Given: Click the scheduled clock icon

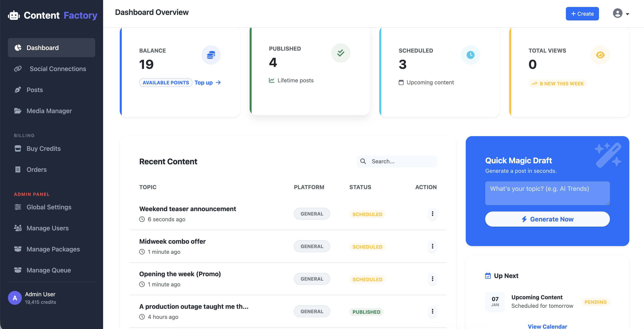Looking at the screenshot, I should tap(470, 55).
